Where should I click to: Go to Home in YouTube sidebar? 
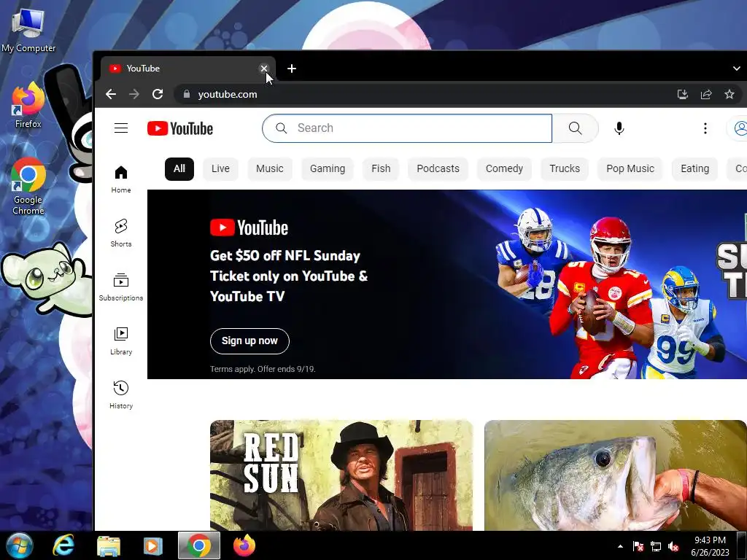tap(121, 179)
